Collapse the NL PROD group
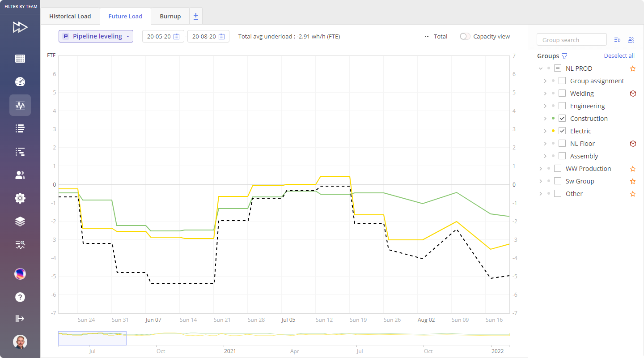The image size is (644, 358). 541,68
